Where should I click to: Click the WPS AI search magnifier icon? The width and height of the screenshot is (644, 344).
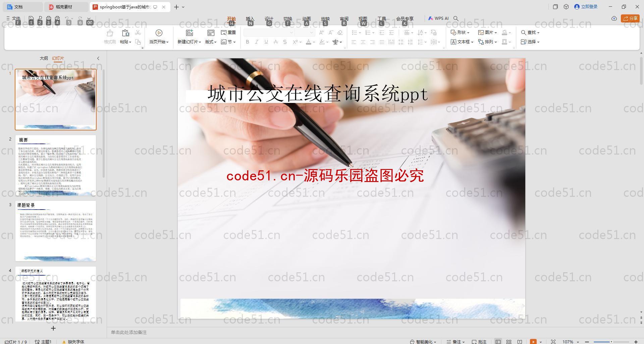click(456, 18)
